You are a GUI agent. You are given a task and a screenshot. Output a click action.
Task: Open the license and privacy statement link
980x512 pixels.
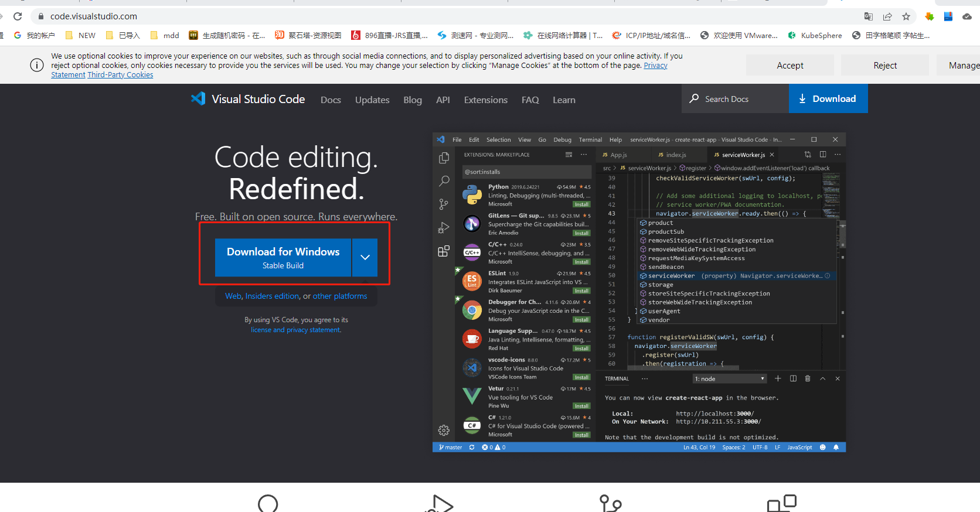[296, 330]
